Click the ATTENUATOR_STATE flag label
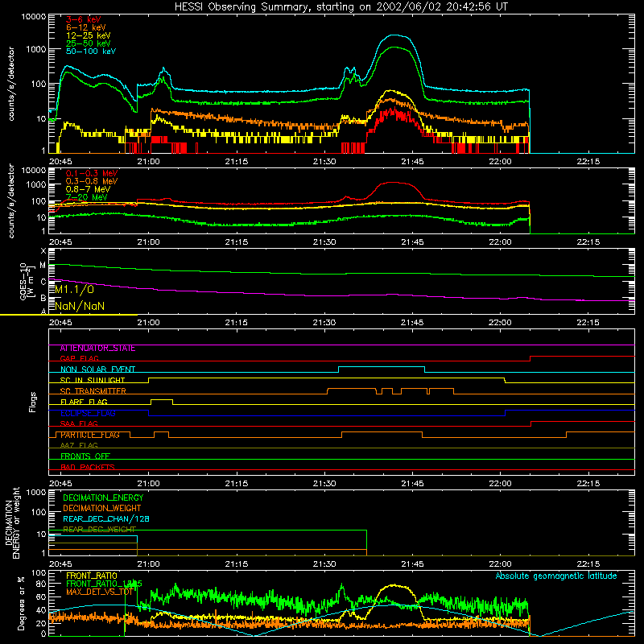Screen dimensions: 644x644 pos(97,349)
